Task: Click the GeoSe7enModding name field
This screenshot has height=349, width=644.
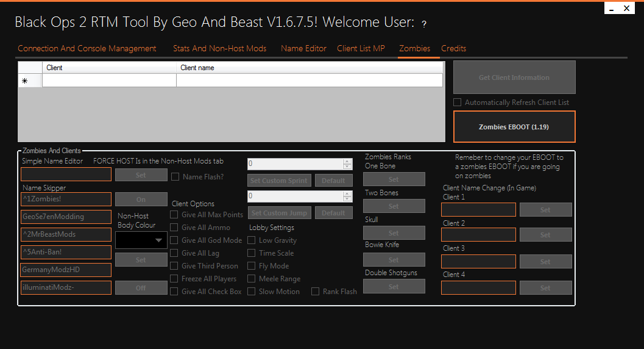Action: pyautogui.click(x=66, y=217)
